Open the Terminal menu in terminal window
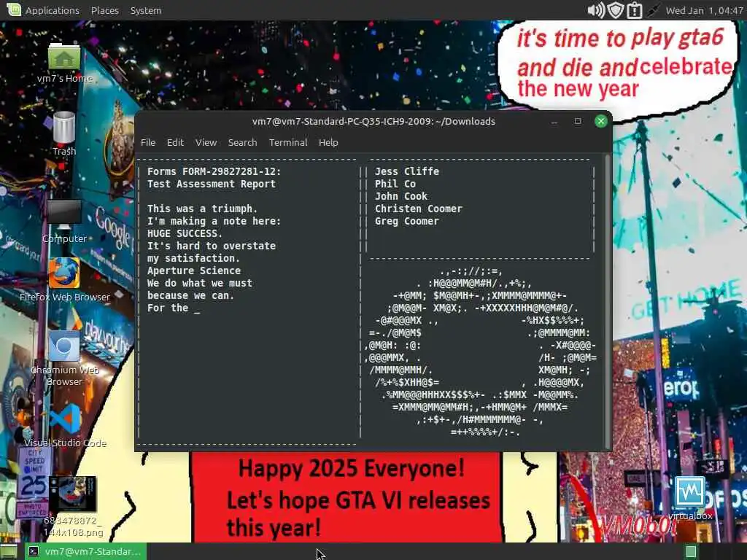The height and width of the screenshot is (560, 747). (x=287, y=142)
